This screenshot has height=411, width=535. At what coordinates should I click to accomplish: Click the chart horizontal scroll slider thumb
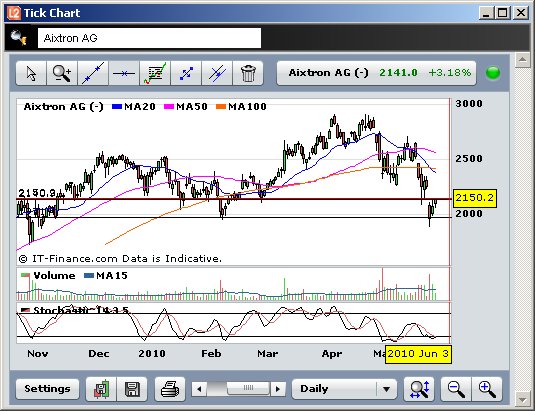coord(248,388)
